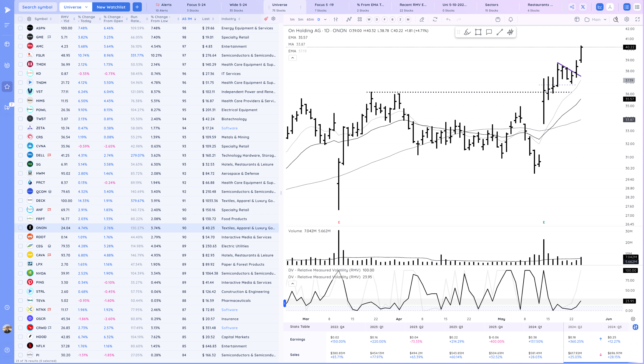Screen dimensions: 644x364
Task: Select the highlighter drawing tool
Action: click(467, 32)
